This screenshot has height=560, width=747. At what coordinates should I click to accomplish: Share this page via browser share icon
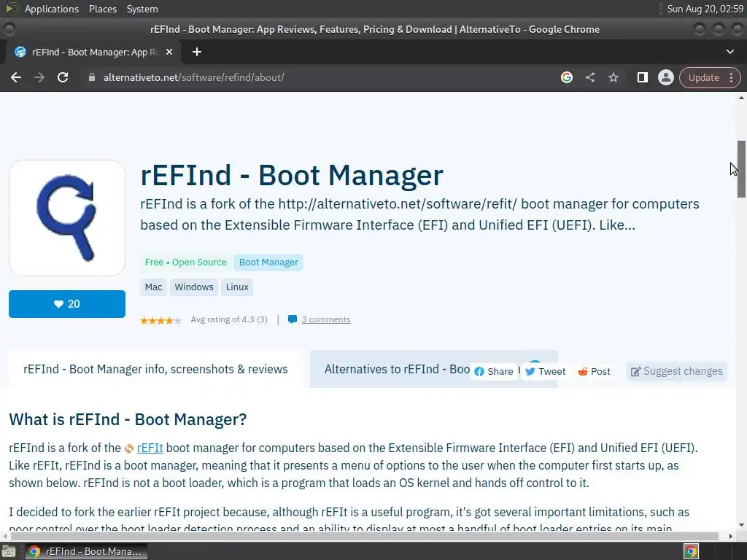(589, 77)
